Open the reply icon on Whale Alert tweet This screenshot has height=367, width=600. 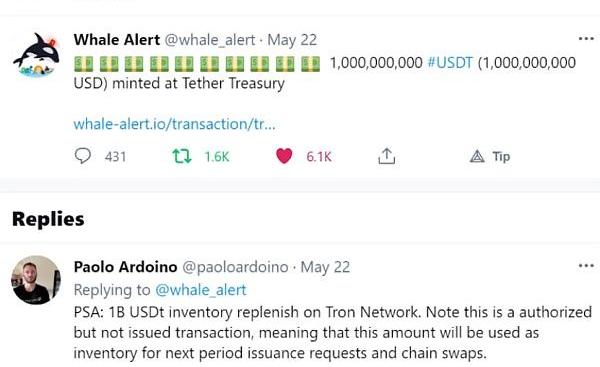tap(83, 156)
